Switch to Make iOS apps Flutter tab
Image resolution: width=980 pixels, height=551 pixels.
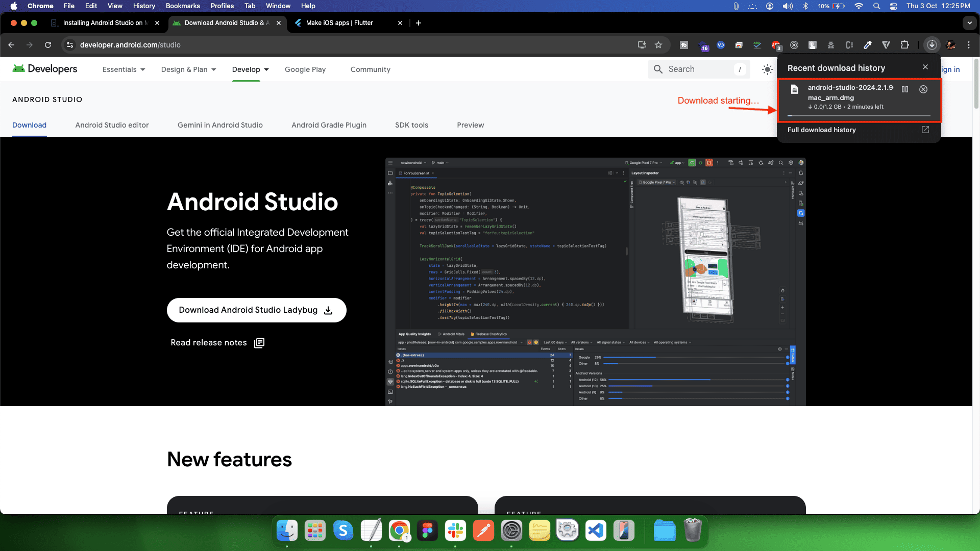(x=339, y=23)
